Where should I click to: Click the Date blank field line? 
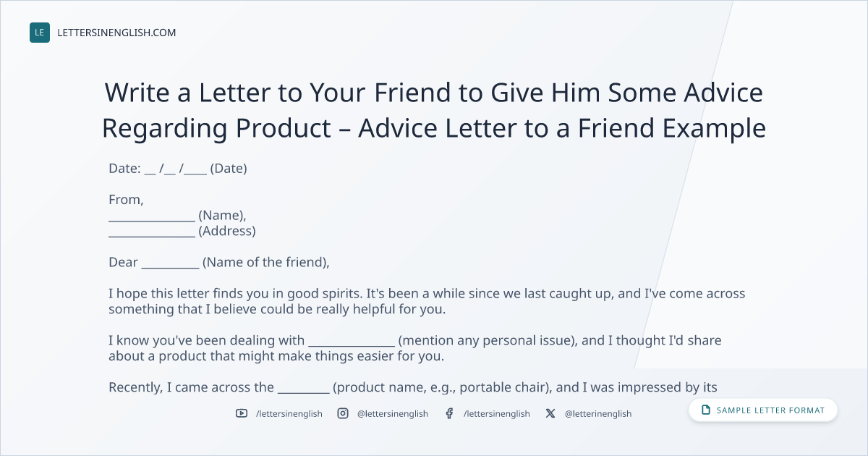point(176,169)
